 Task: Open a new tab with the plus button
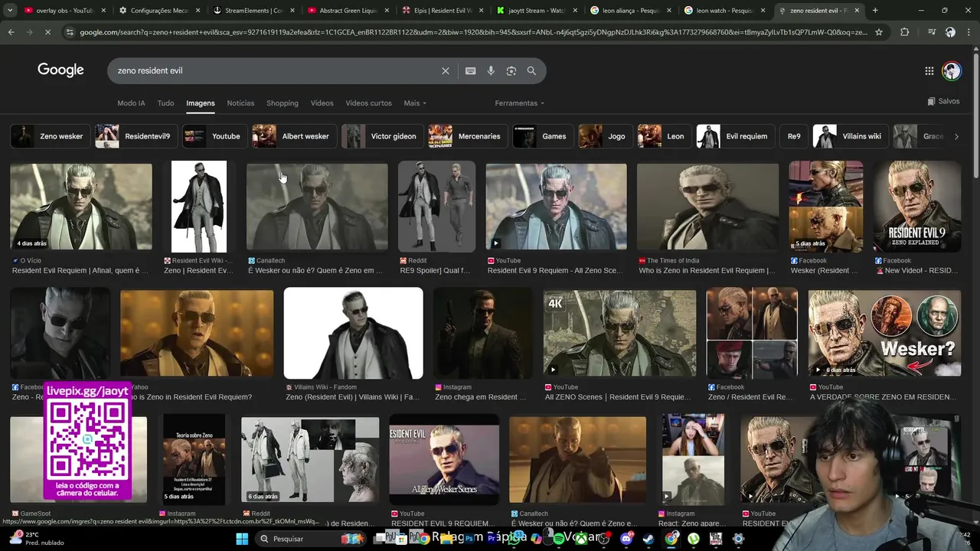click(x=875, y=11)
